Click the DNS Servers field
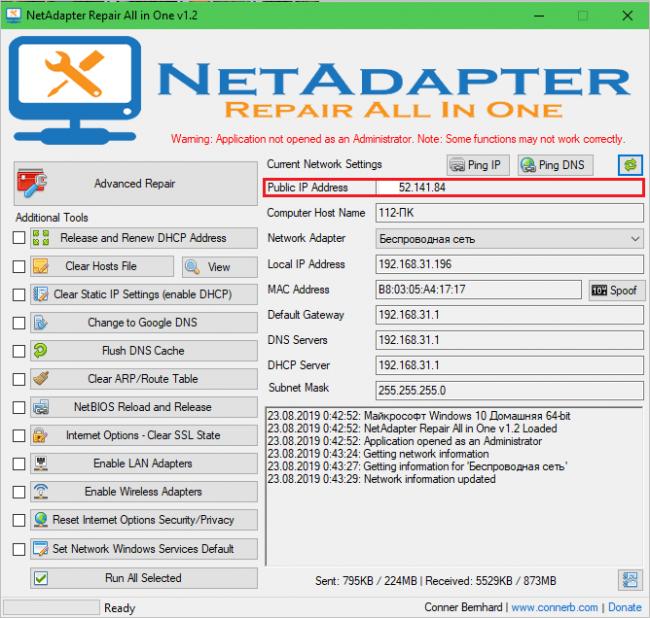This screenshot has width=650, height=618. [x=509, y=340]
